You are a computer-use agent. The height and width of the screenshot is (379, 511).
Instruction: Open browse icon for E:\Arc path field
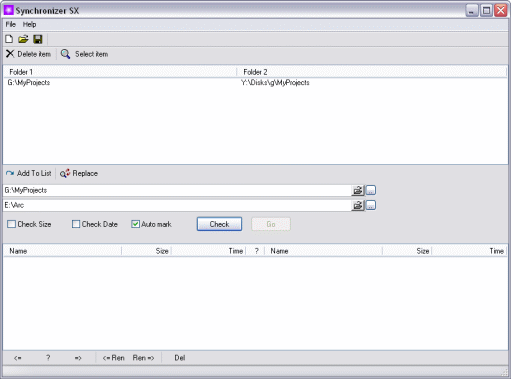358,205
